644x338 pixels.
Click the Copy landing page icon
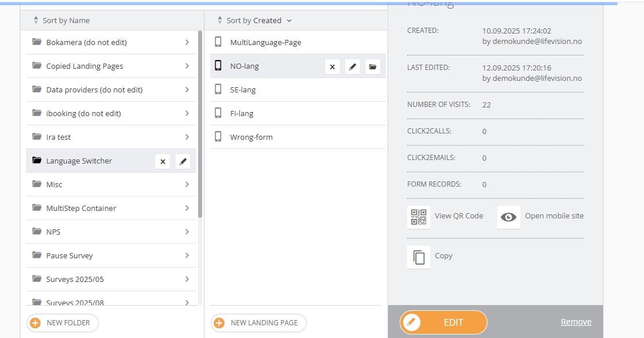tap(419, 257)
